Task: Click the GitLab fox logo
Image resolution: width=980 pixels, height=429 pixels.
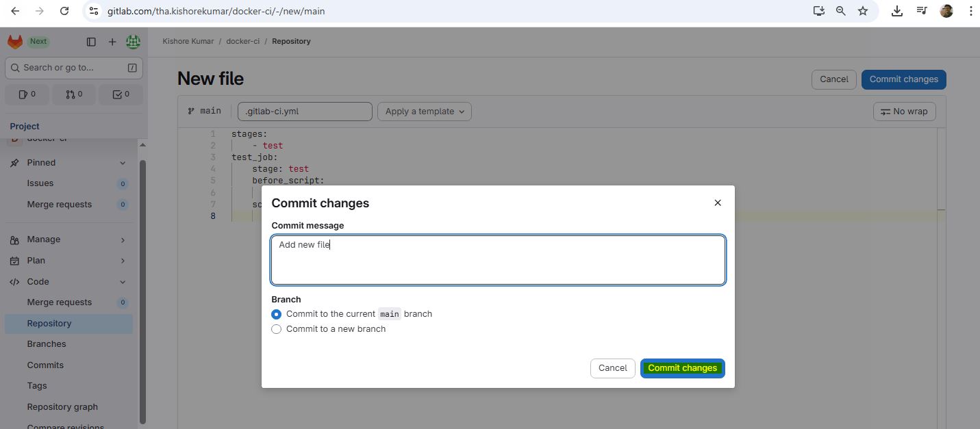Action: click(x=15, y=42)
